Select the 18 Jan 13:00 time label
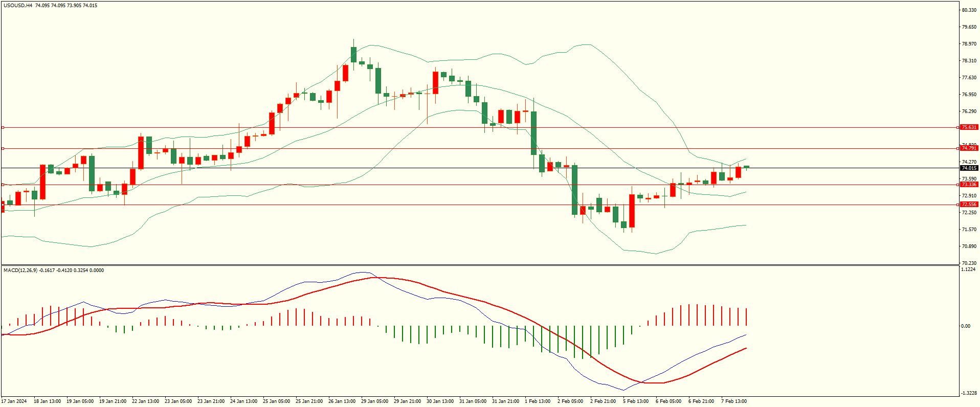Viewport: 980px width, 407px height. tap(47, 401)
